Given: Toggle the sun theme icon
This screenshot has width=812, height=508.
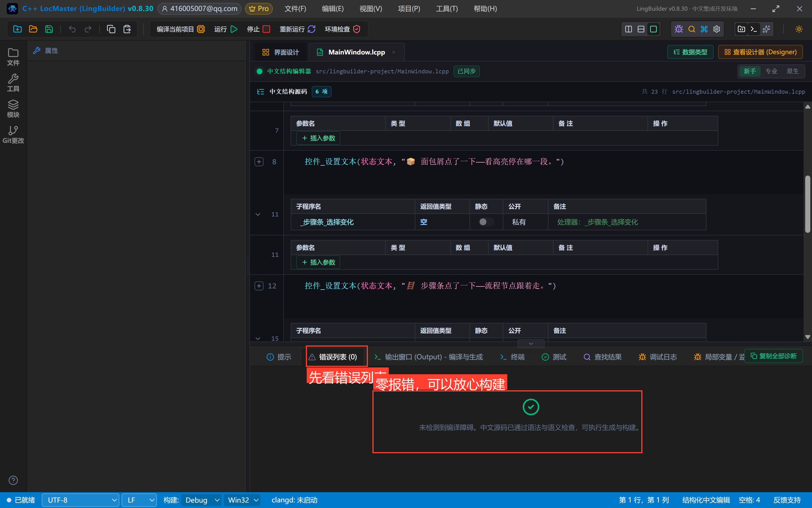Looking at the screenshot, I should pyautogui.click(x=798, y=29).
